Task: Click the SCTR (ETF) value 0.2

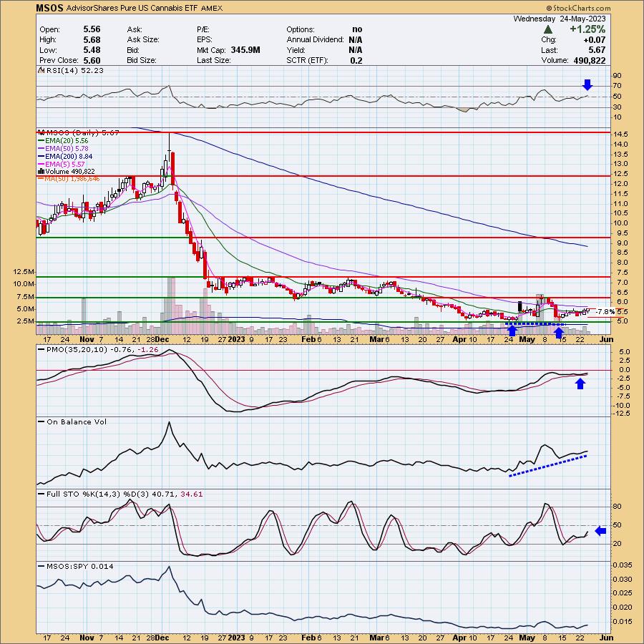Action: coord(356,60)
